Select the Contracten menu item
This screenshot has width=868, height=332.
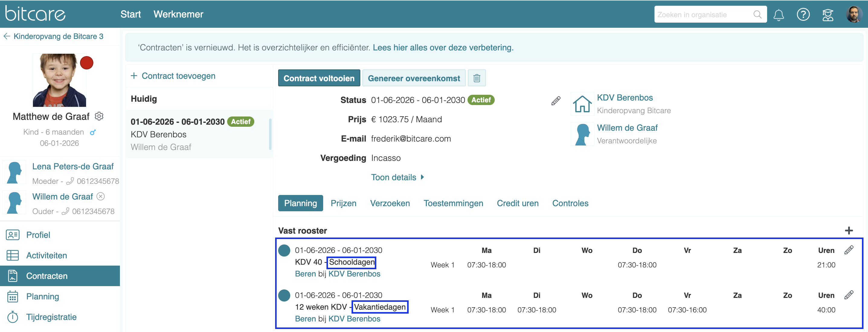coord(60,276)
